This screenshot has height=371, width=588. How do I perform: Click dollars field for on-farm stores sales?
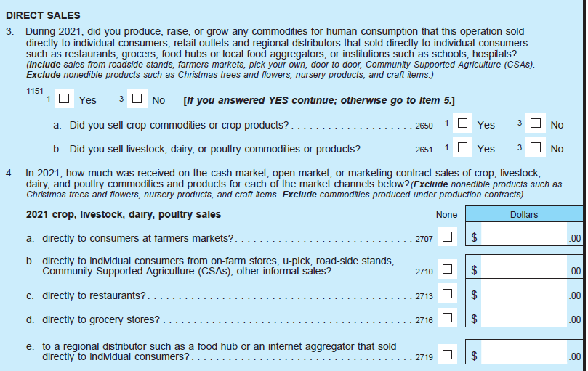click(x=523, y=269)
